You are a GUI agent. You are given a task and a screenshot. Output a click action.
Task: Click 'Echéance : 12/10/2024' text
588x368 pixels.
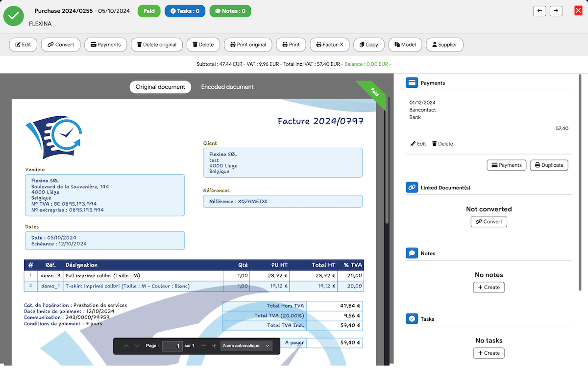(x=59, y=244)
